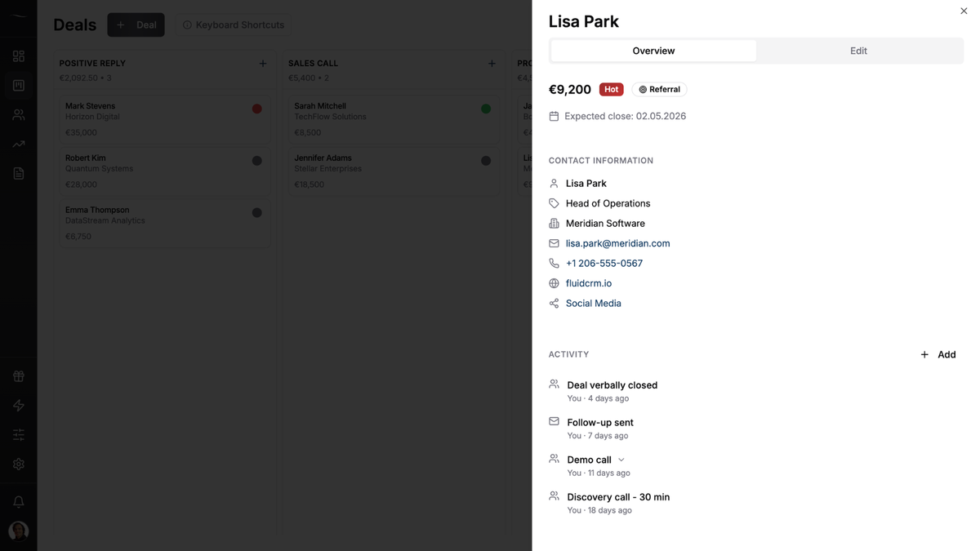The width and height of the screenshot is (980, 551).
Task: Open the contacts people icon in sidebar
Action: click(x=18, y=115)
